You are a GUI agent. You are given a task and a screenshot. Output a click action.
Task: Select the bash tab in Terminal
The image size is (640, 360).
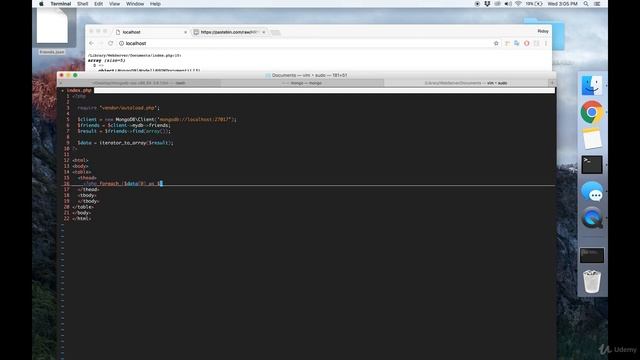pos(139,83)
